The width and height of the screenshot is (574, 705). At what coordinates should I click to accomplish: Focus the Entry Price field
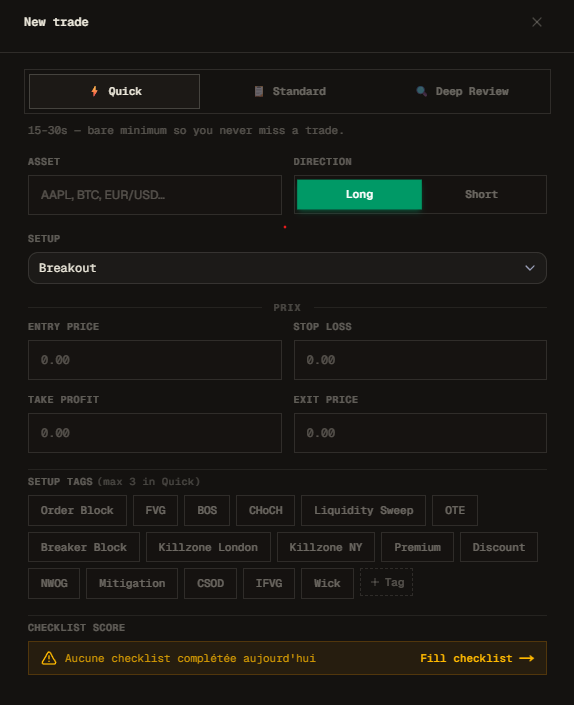click(x=155, y=360)
